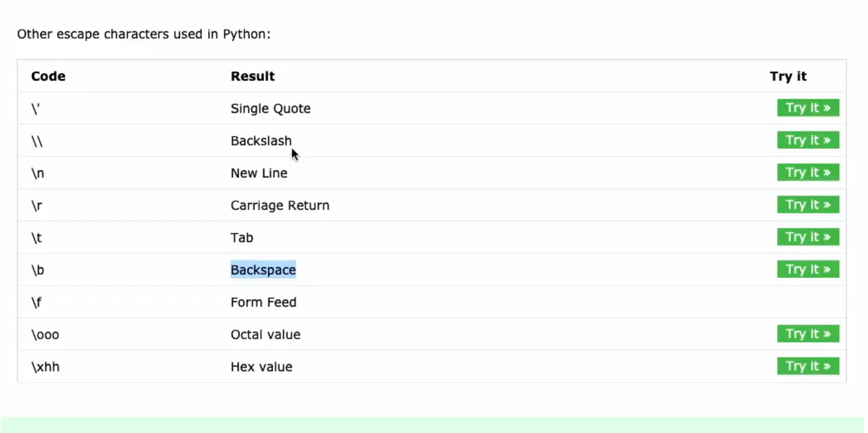Viewport: 868px width, 433px height.
Task: Click the \xhh code entry
Action: (45, 367)
